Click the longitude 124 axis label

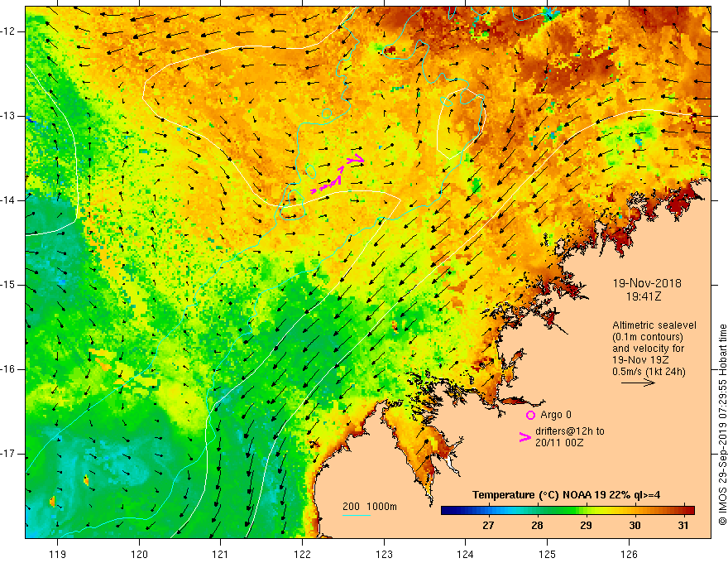466,554
